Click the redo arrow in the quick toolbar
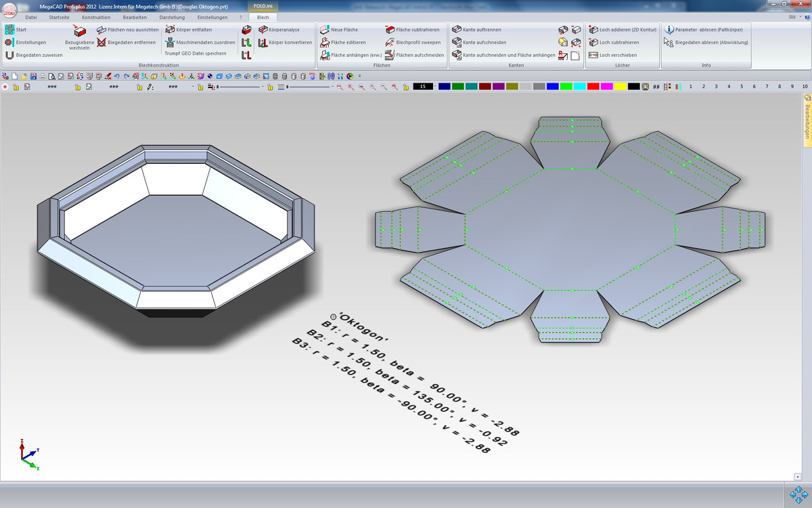The image size is (812, 508). pos(126,76)
